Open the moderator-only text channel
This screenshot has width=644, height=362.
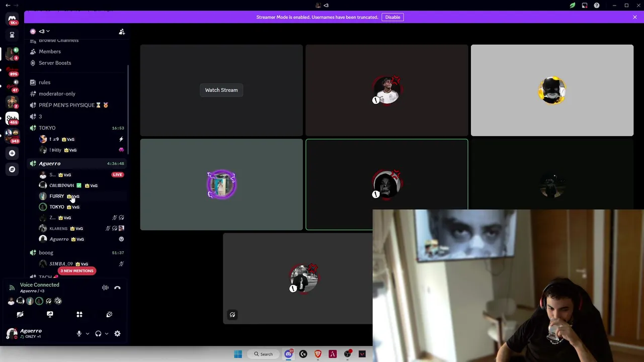(57, 94)
